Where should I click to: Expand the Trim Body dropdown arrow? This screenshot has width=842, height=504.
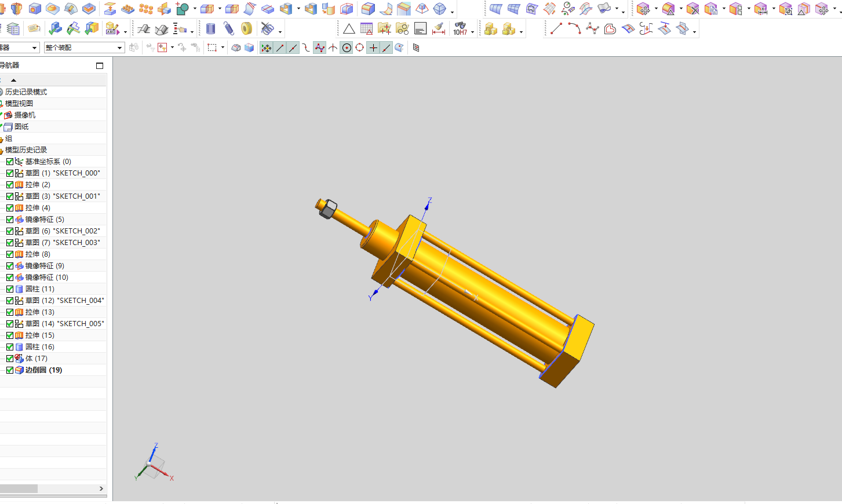219,9
